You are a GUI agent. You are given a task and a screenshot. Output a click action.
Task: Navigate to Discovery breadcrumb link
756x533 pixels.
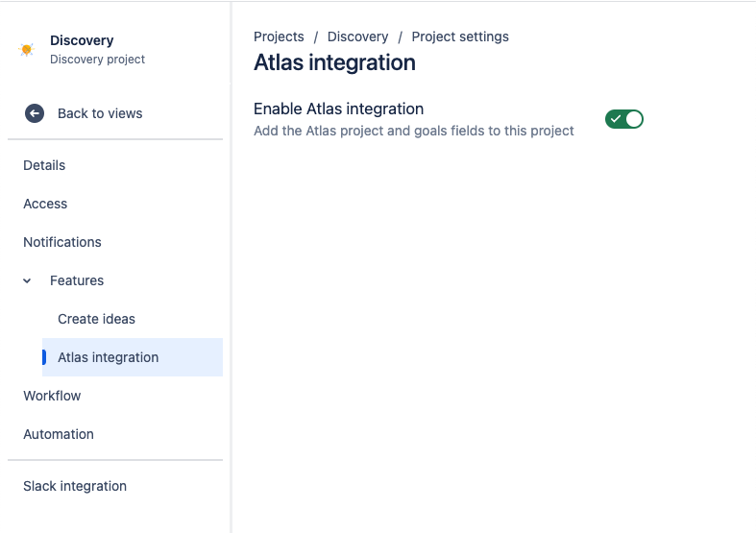(357, 36)
